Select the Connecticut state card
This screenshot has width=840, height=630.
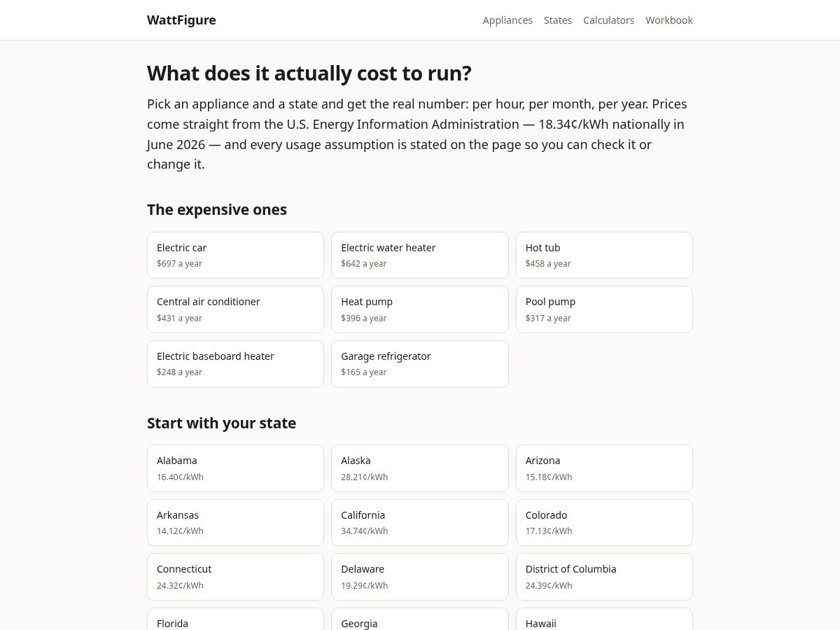pos(235,577)
